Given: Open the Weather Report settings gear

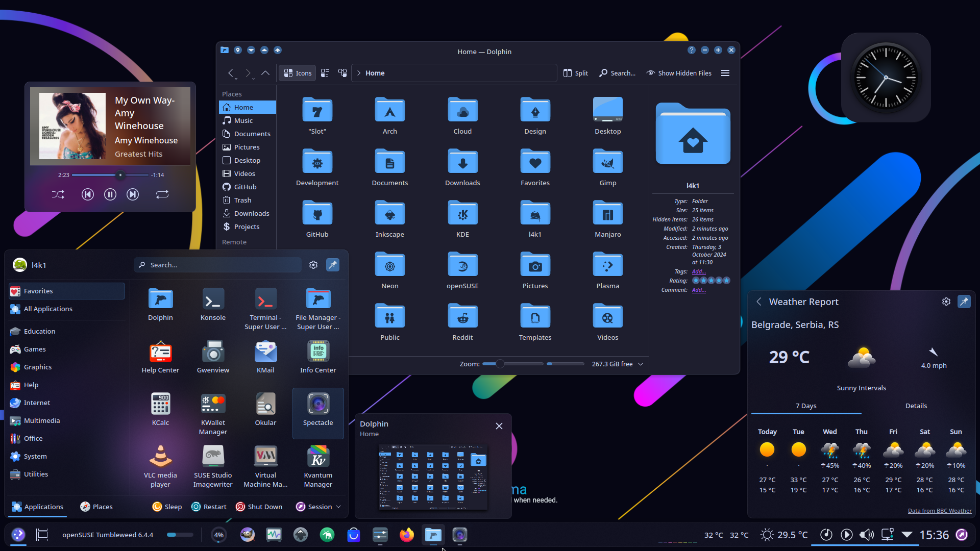Looking at the screenshot, I should (946, 302).
